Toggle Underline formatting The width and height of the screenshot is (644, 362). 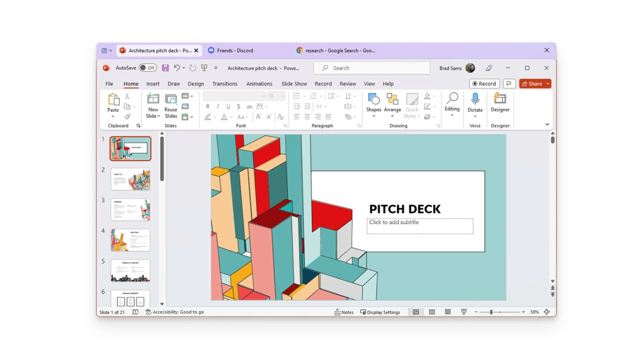(228, 107)
